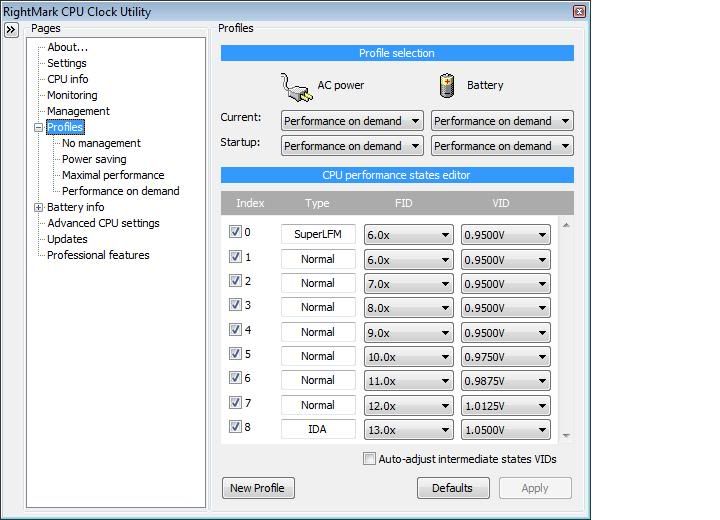Open the 7.0x FID dropdown
This screenshot has height=520, width=720.
(x=408, y=284)
